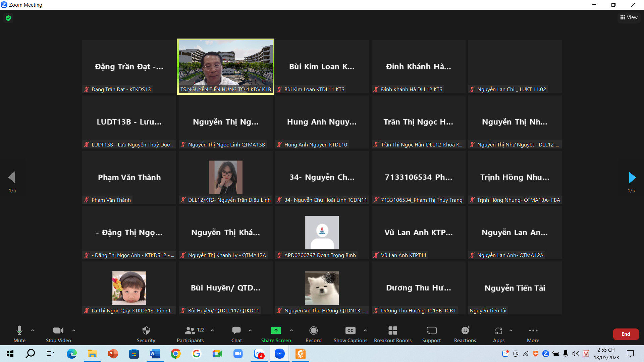Open the Reactions menu
The height and width of the screenshot is (362, 644).
click(465, 334)
